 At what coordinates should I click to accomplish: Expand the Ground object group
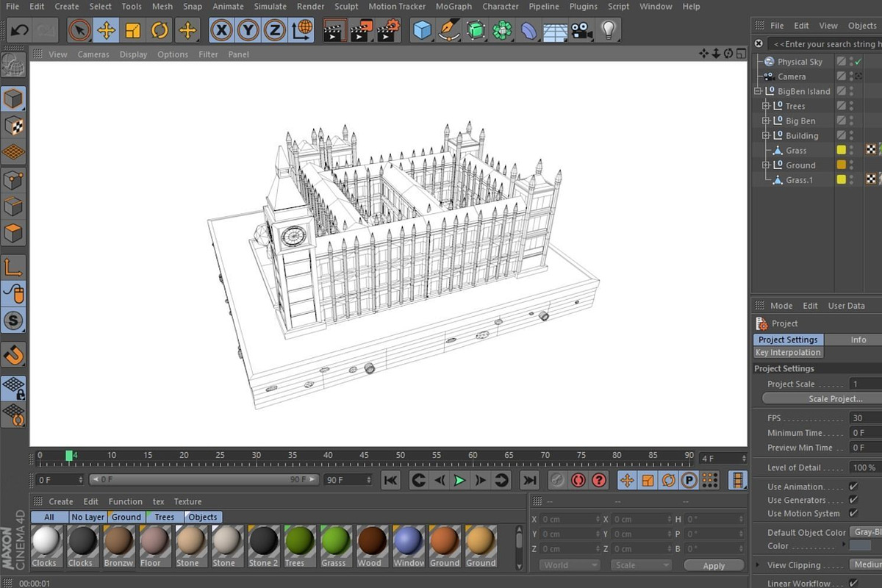(766, 165)
